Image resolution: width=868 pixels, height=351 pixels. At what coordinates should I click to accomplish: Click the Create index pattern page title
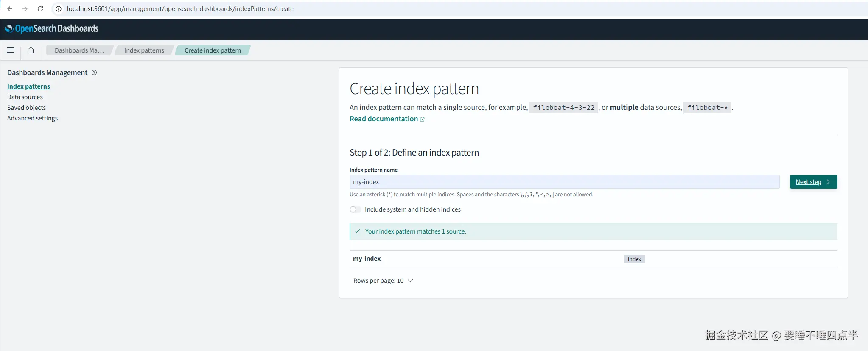[x=414, y=89]
